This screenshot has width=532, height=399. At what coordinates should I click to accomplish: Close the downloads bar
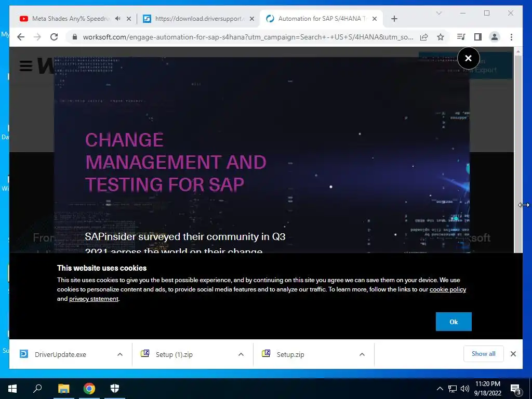pos(513,354)
